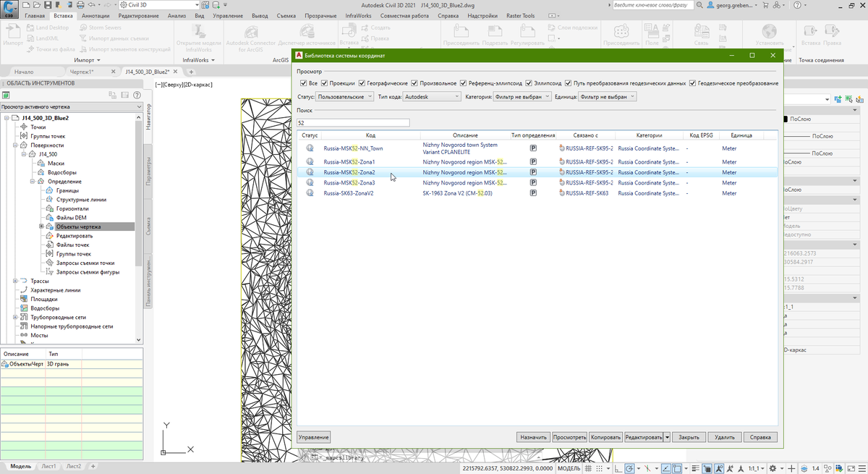This screenshot has height=474, width=868.
Task: Select the Трубопроводные сети tree item
Action: [x=59, y=317]
